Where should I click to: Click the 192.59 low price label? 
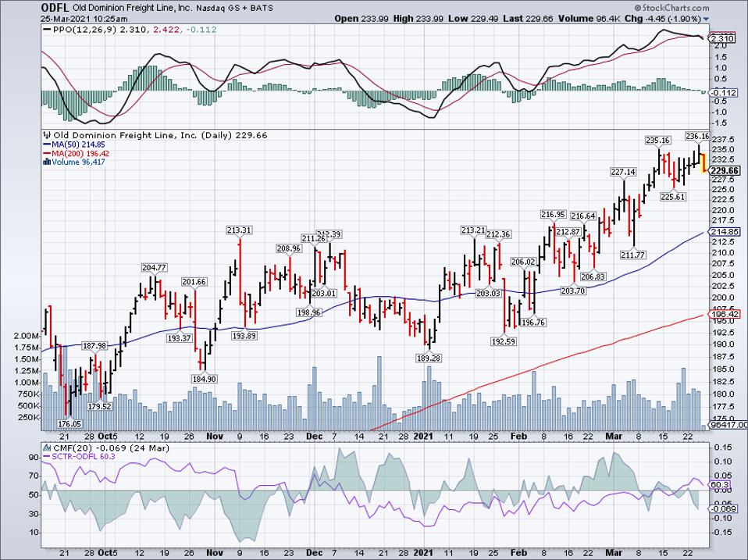(x=504, y=341)
